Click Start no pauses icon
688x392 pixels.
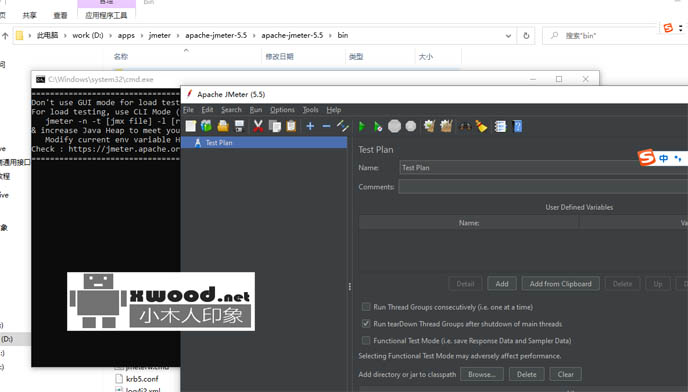coord(378,126)
